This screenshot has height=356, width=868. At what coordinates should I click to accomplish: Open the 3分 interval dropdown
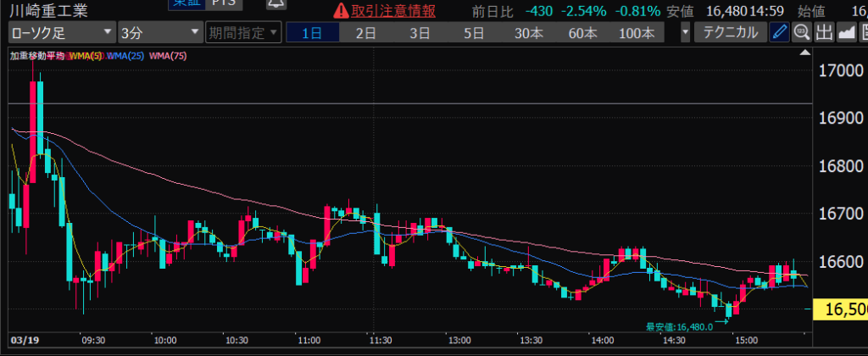(x=159, y=33)
